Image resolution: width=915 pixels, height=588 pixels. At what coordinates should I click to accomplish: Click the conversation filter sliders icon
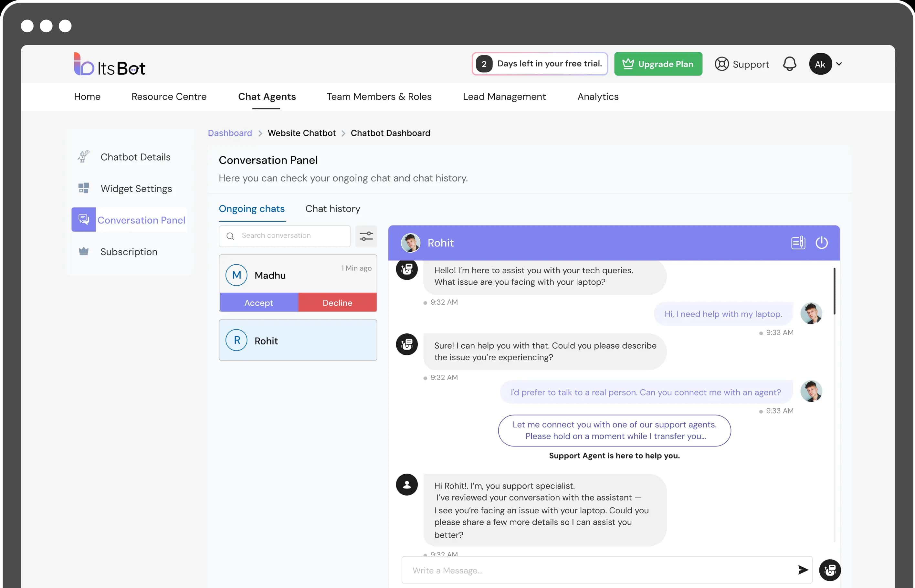pyautogui.click(x=366, y=236)
